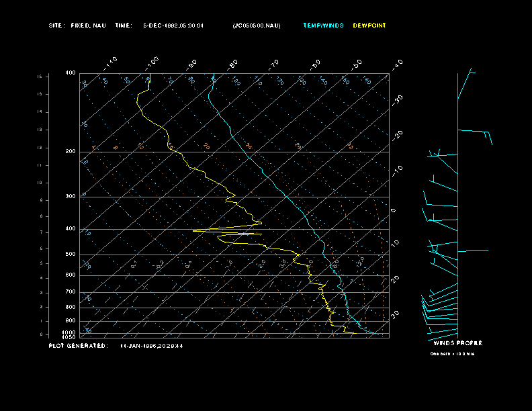
Task: Click the 1050 pressure level label
Action: pyautogui.click(x=69, y=337)
